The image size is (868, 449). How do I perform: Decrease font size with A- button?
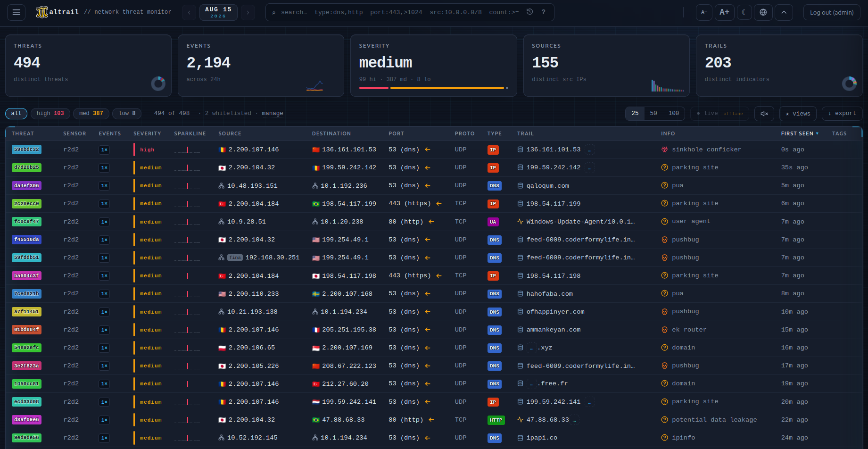point(704,12)
